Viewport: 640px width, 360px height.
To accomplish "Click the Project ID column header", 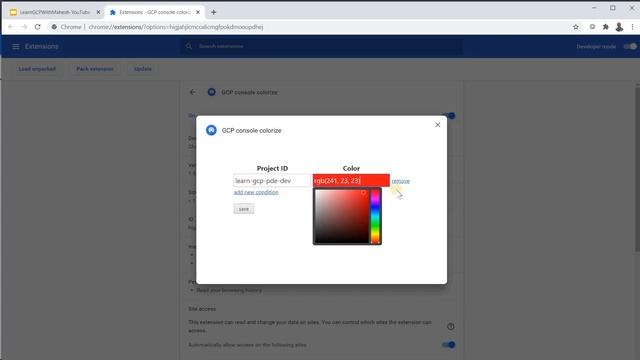I will [272, 168].
